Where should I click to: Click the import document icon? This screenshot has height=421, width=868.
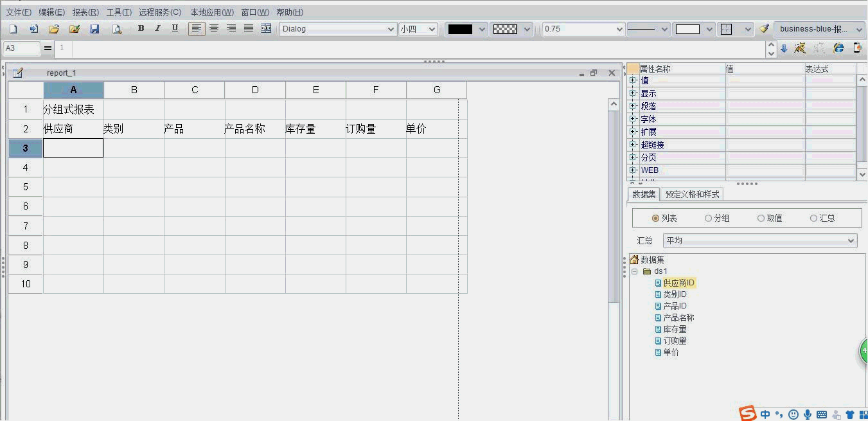coord(33,29)
